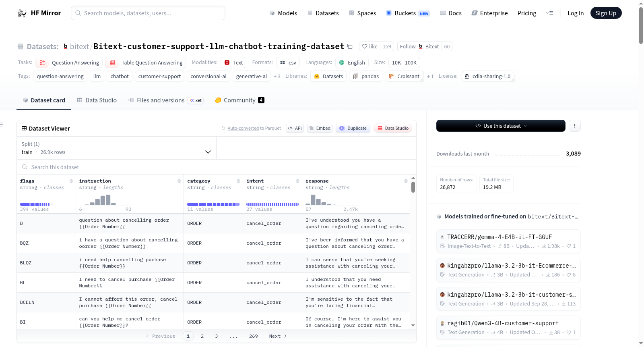Open Enterprise in the top navigation
This screenshot has width=644, height=347.
[489, 13]
